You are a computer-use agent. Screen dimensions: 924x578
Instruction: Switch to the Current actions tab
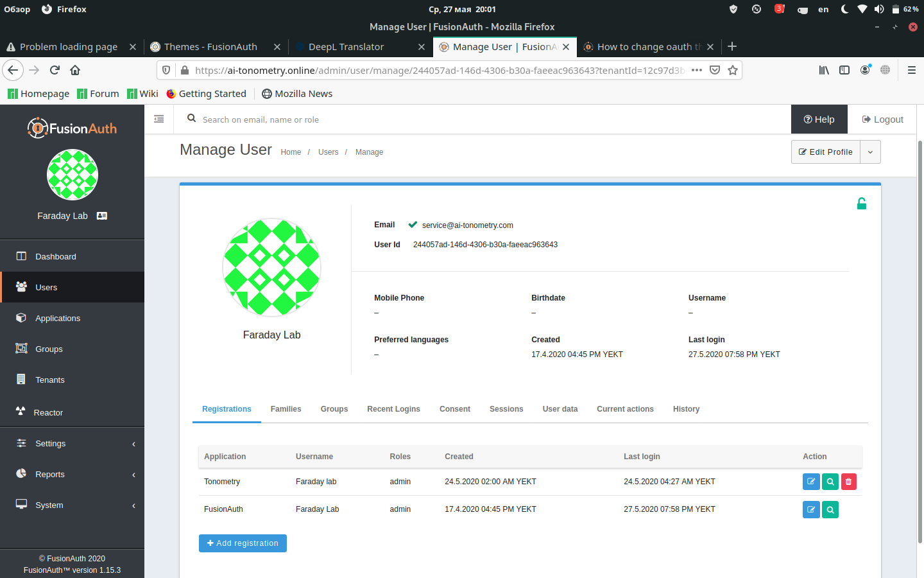point(625,409)
